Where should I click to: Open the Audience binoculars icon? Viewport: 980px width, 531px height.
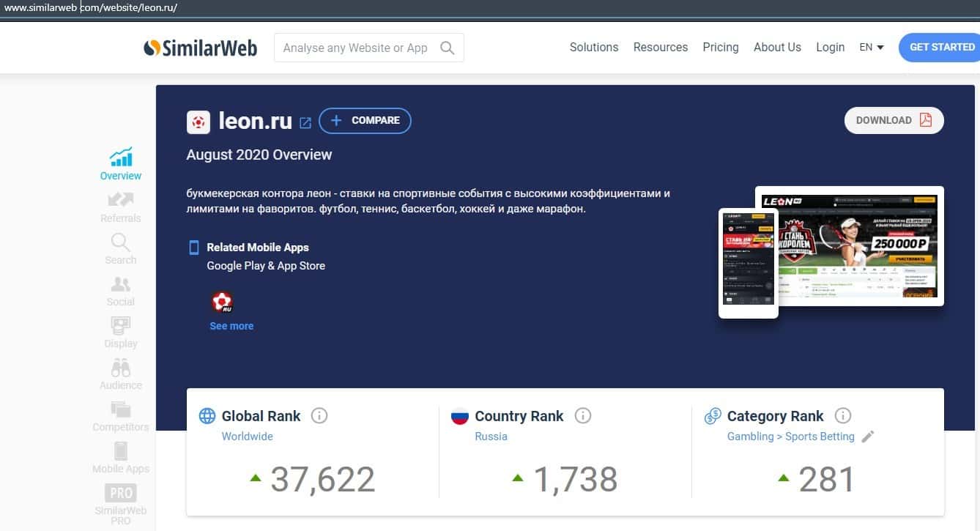tap(121, 368)
